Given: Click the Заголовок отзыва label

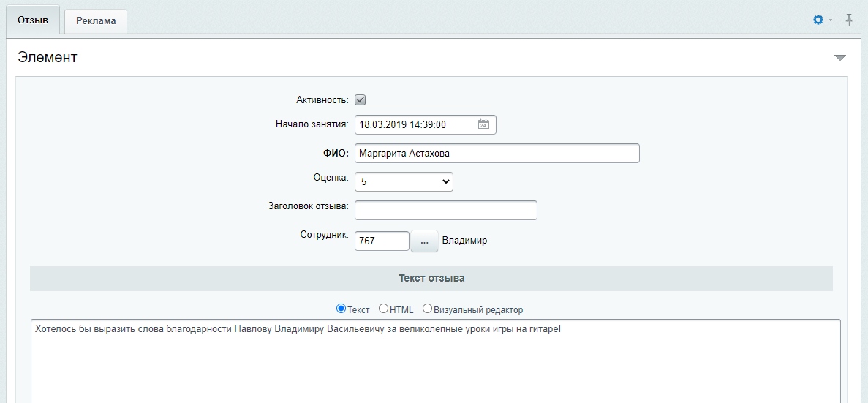Looking at the screenshot, I should 309,206.
